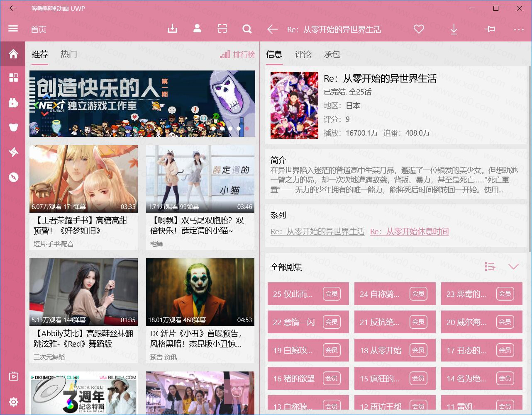The height and width of the screenshot is (415, 532).
Task: Select the Home sidebar icon
Action: pos(13,54)
